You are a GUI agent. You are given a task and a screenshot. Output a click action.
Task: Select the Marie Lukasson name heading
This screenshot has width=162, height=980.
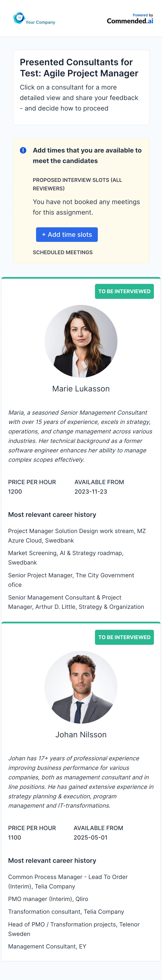81,389
